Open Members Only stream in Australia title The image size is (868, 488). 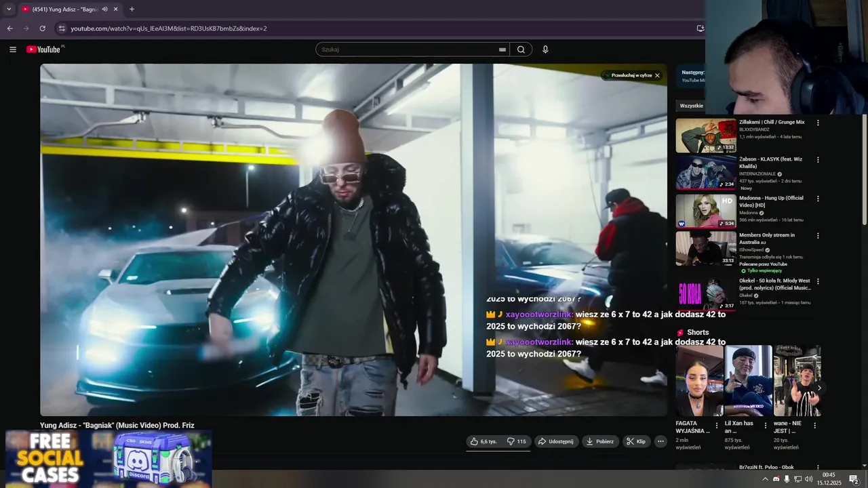click(x=767, y=239)
